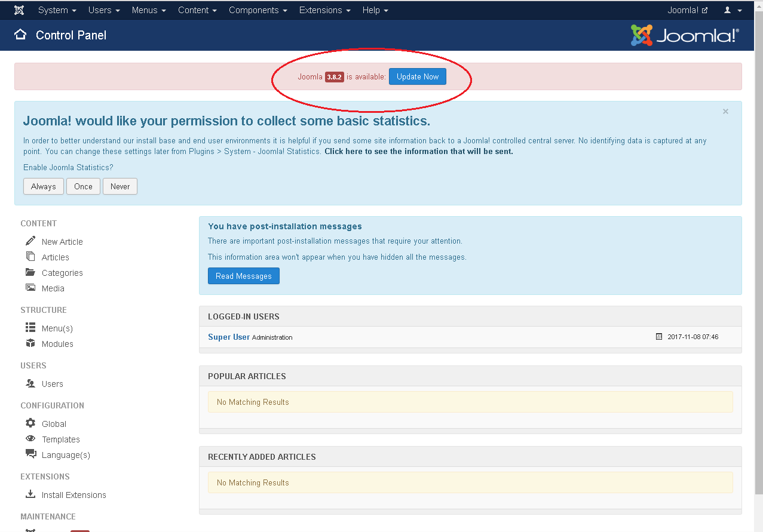Open the Components menu
763x532 pixels.
tap(258, 10)
